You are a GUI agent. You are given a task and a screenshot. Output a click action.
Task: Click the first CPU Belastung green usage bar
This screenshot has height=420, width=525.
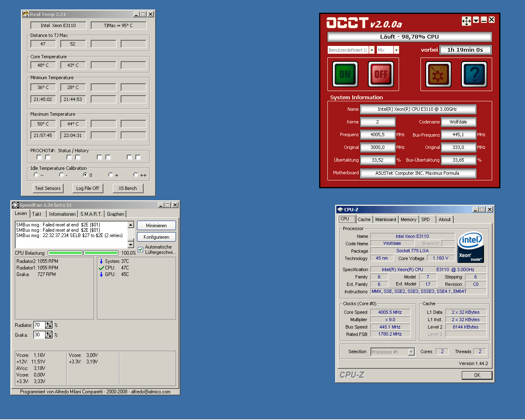(65, 253)
